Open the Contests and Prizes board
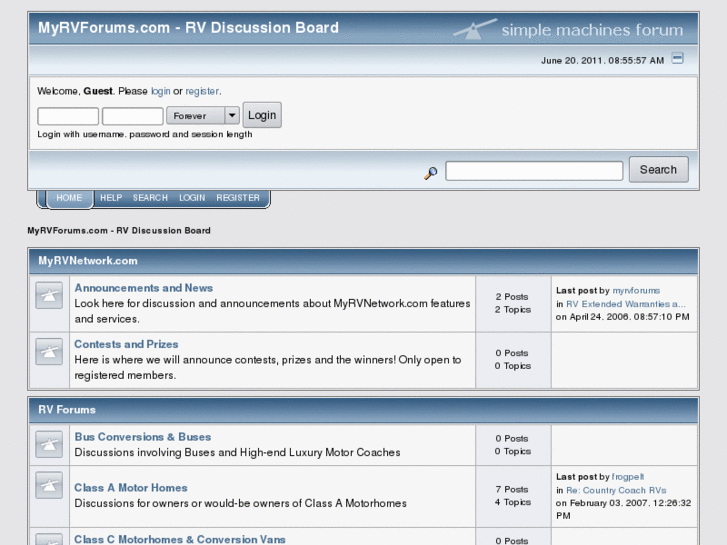The height and width of the screenshot is (545, 727). pos(126,344)
